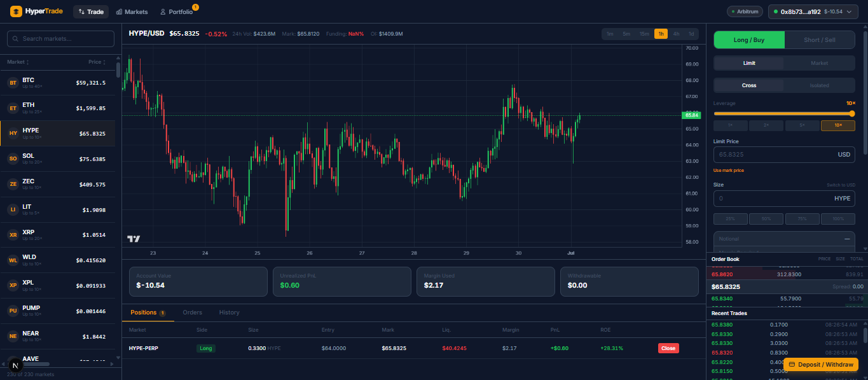Set leverage preset to 10×
868x380 pixels.
pyautogui.click(x=838, y=125)
